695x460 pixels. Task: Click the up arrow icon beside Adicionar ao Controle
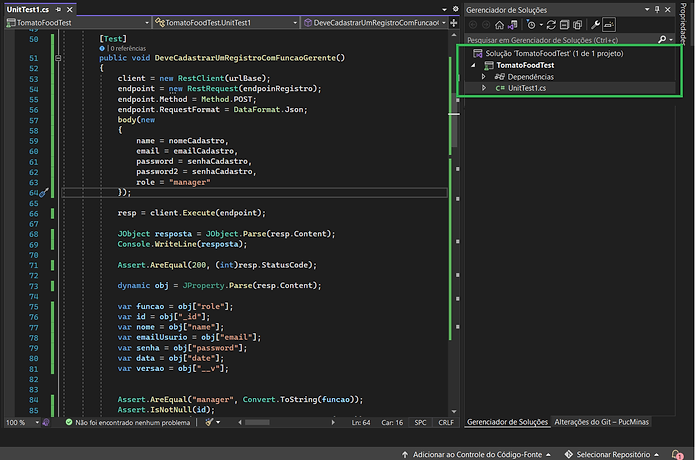(x=405, y=455)
